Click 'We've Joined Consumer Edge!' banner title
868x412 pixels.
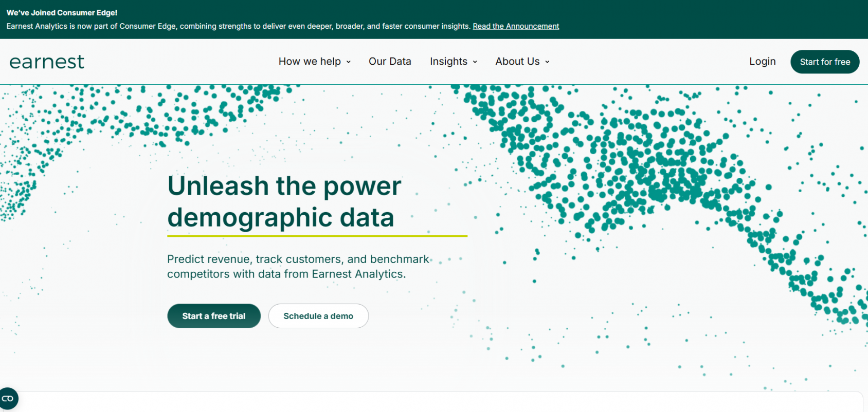tap(62, 13)
